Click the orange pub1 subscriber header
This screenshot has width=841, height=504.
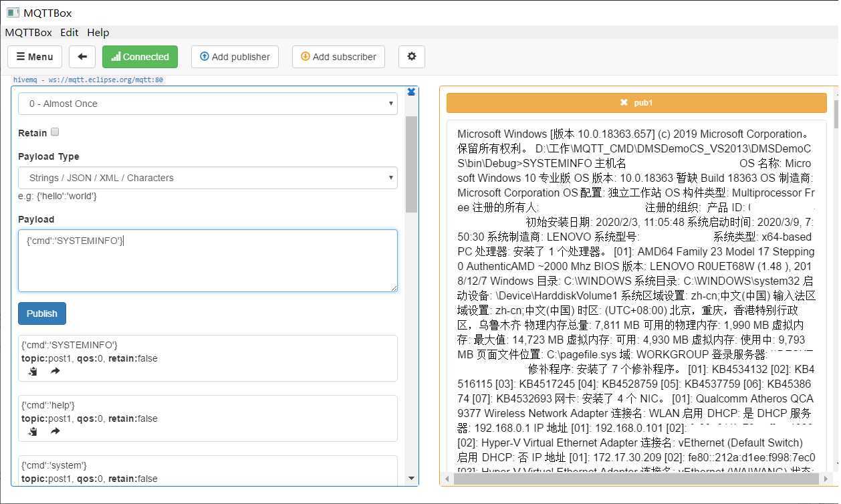[636, 102]
